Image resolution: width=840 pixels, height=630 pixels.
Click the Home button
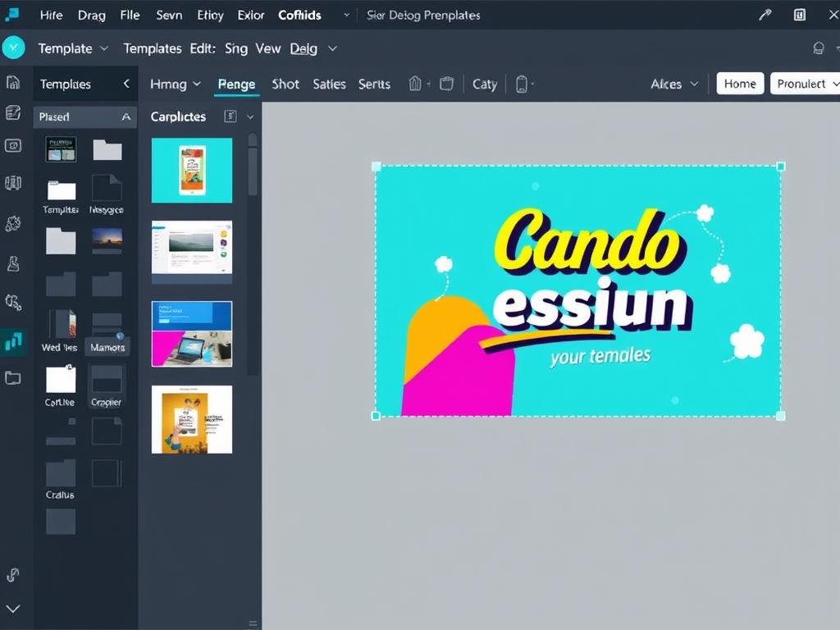[740, 84]
